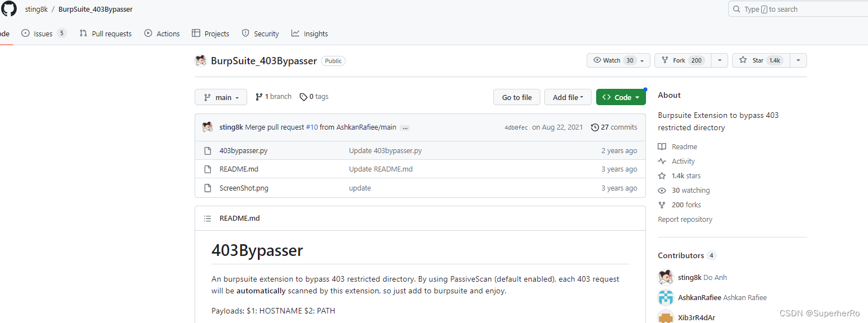This screenshot has width=868, height=323.
Task: Star the repository
Action: click(x=761, y=60)
